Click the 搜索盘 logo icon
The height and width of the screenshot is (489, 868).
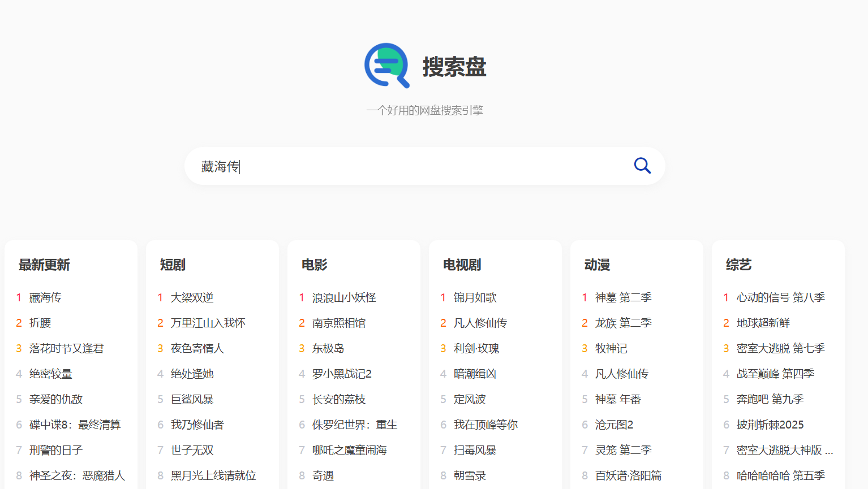coord(387,66)
